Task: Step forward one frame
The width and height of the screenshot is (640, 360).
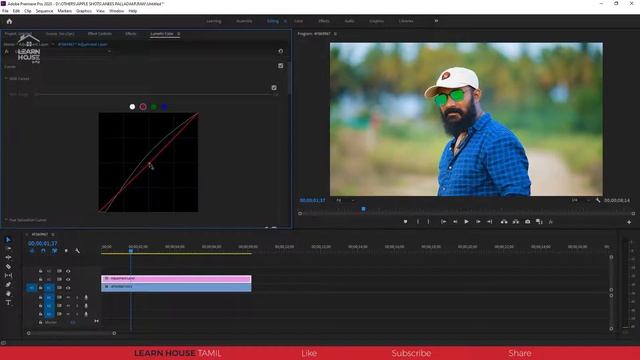Action: [x=478, y=222]
